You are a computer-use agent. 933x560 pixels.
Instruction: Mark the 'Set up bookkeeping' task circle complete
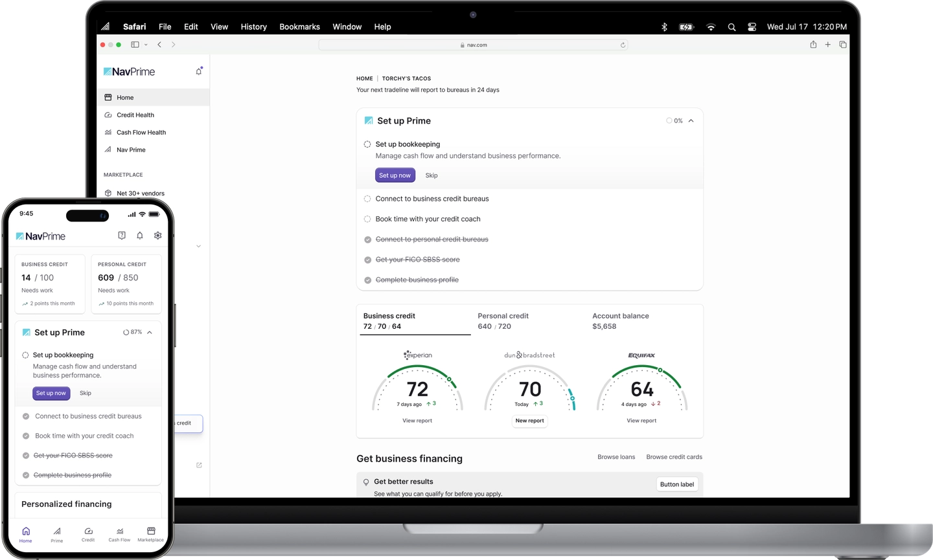click(367, 144)
